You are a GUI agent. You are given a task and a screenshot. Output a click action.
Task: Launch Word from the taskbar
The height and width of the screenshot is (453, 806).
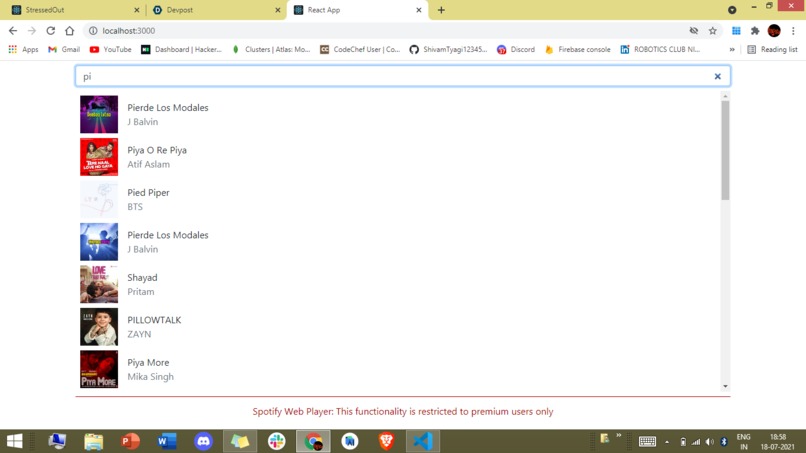pyautogui.click(x=167, y=441)
